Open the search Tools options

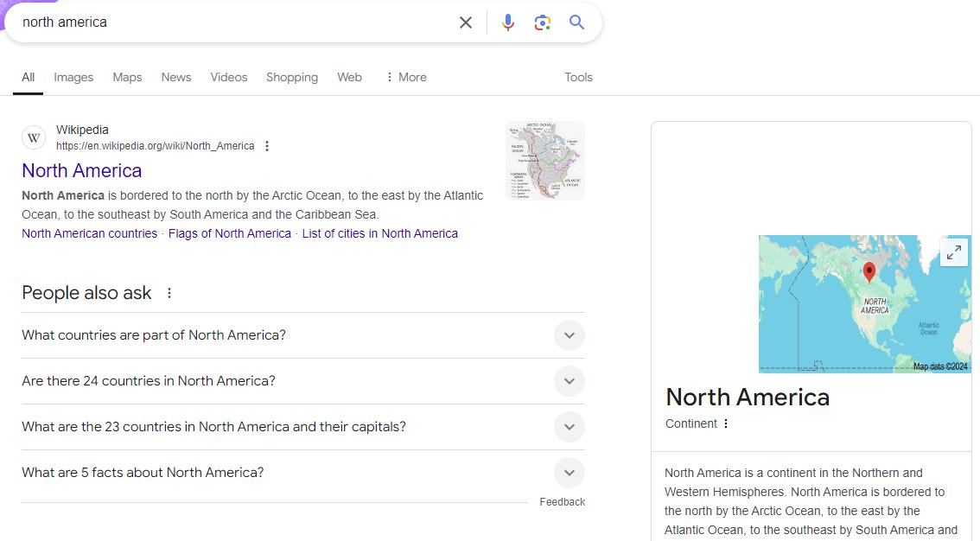pos(578,77)
